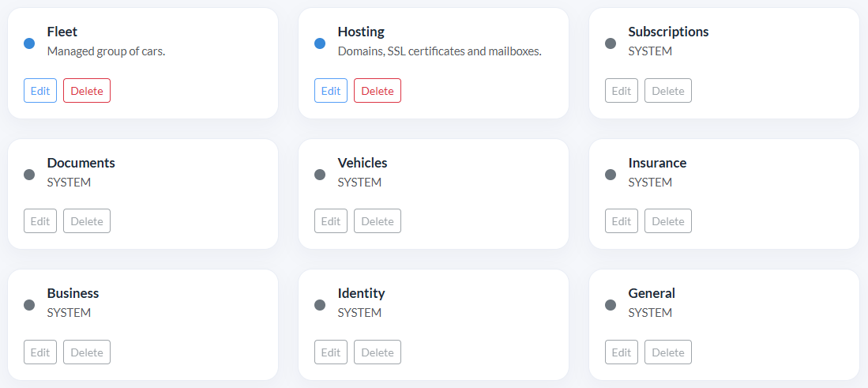
Task: Click Delete on Insurance card
Action: [x=668, y=221]
